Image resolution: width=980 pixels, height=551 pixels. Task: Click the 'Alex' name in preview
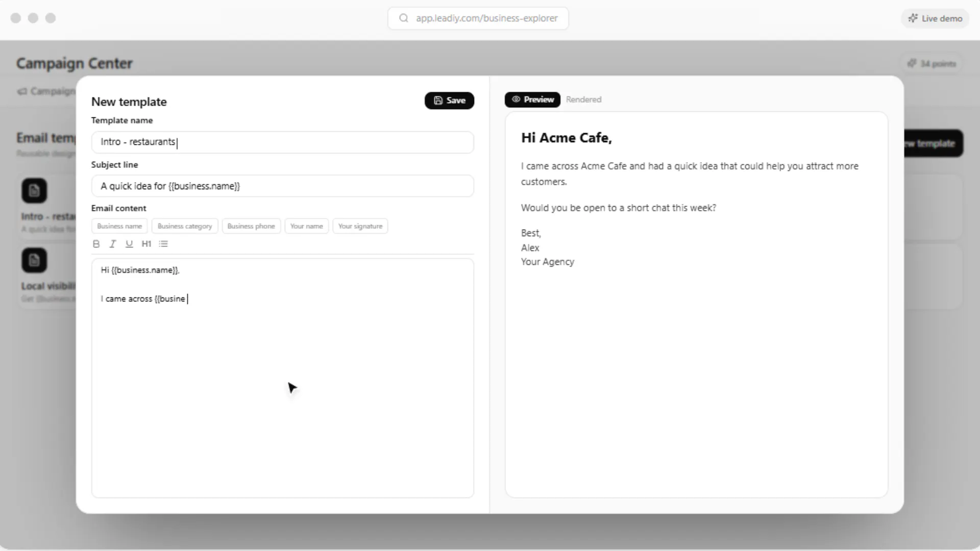[530, 248]
